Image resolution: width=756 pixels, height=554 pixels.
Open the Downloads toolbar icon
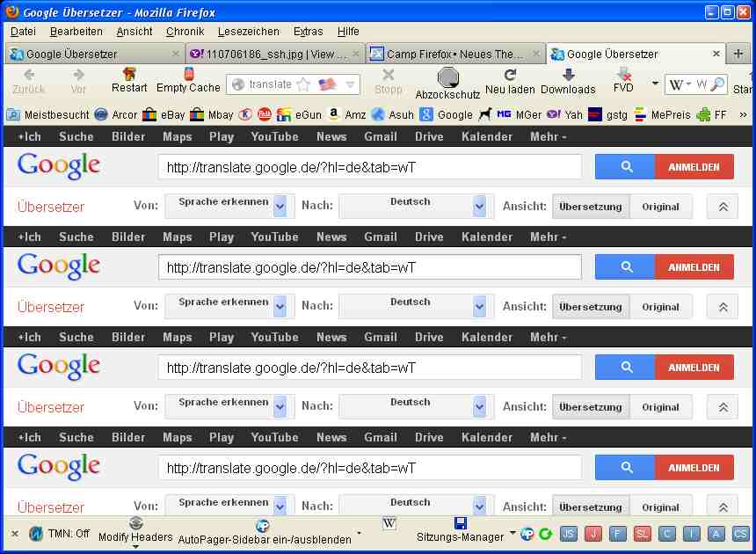pyautogui.click(x=568, y=77)
